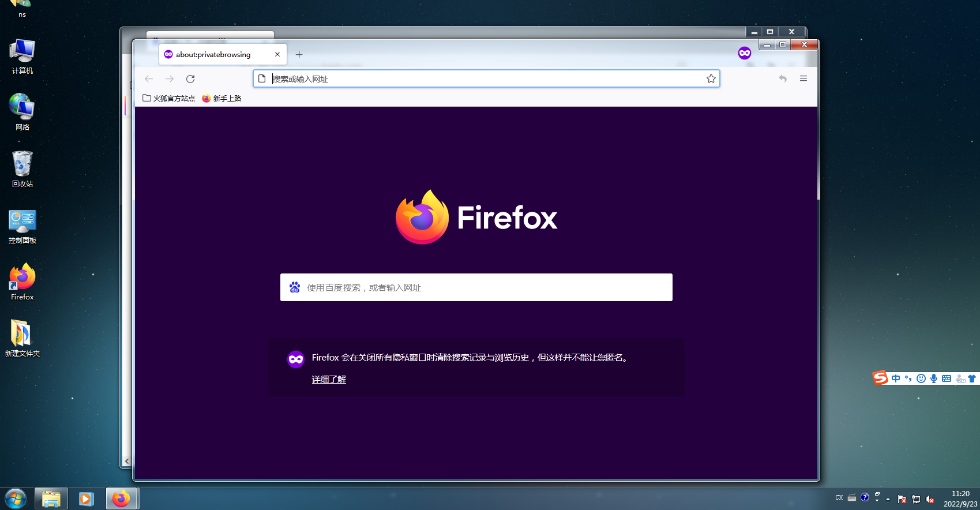Select the about:privatebrowsing tab

223,54
